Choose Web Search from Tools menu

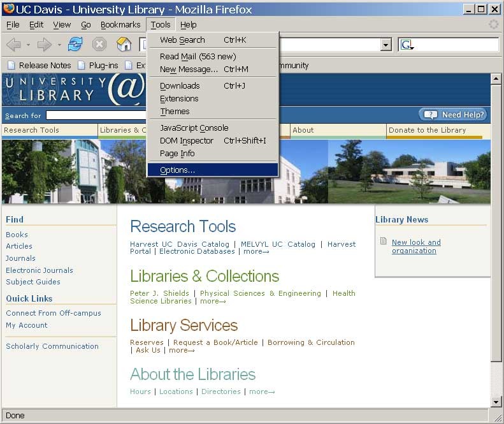tap(213, 40)
